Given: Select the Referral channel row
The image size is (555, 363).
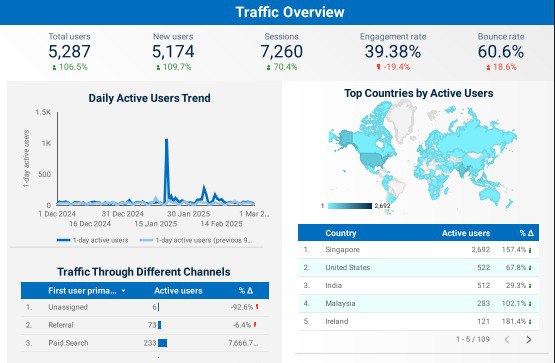Looking at the screenshot, I should (145, 325).
